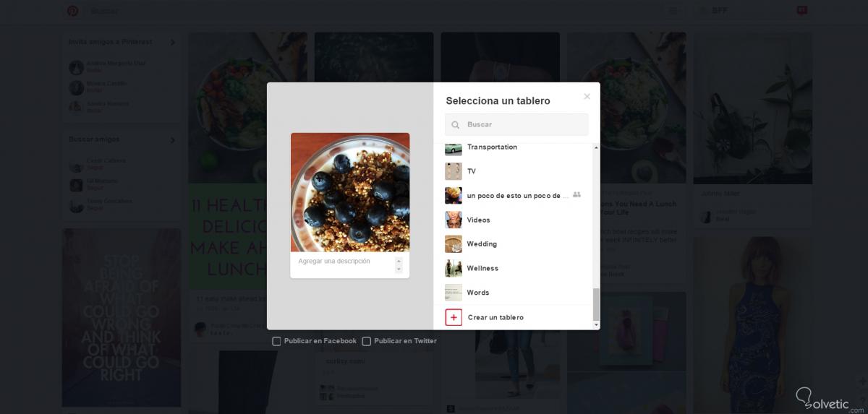The width and height of the screenshot is (868, 414).
Task: Enable the Publicar en Twitter checkbox
Action: pyautogui.click(x=366, y=341)
